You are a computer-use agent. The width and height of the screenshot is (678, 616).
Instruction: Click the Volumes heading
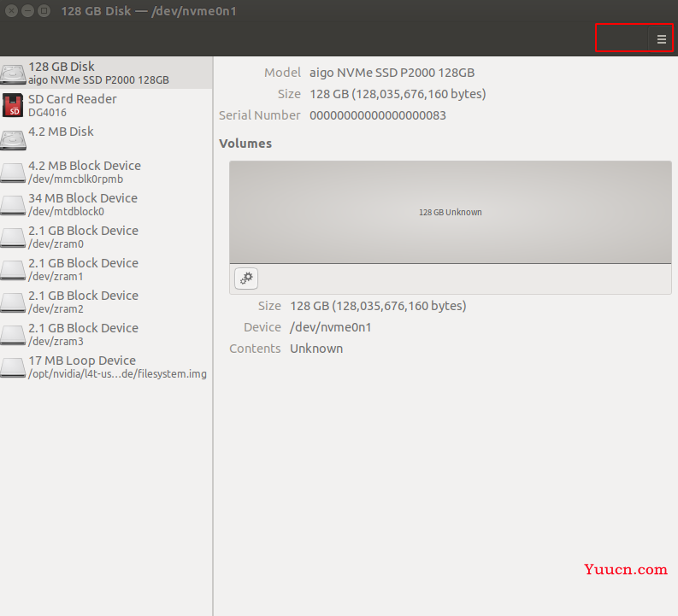tap(245, 144)
